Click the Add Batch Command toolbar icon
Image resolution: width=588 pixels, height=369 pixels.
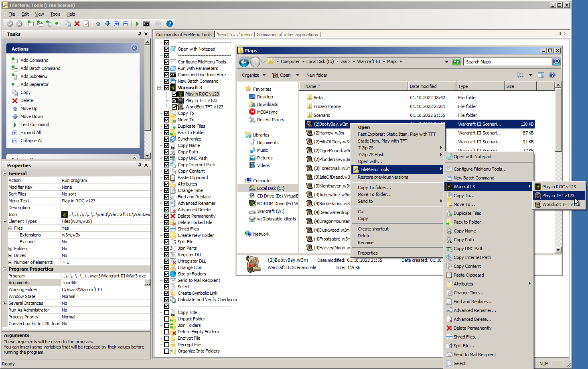tap(40, 24)
